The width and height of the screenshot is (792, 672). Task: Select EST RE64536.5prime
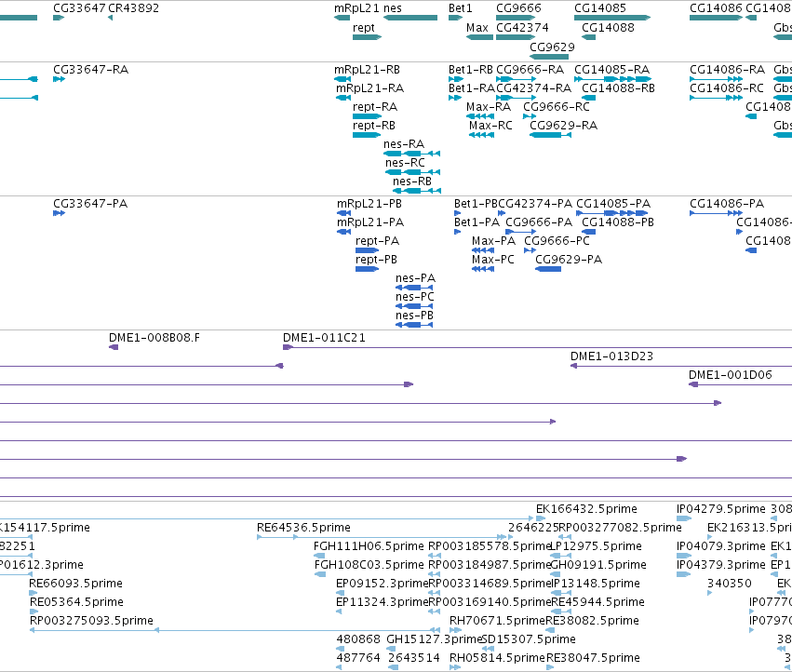pyautogui.click(x=303, y=528)
